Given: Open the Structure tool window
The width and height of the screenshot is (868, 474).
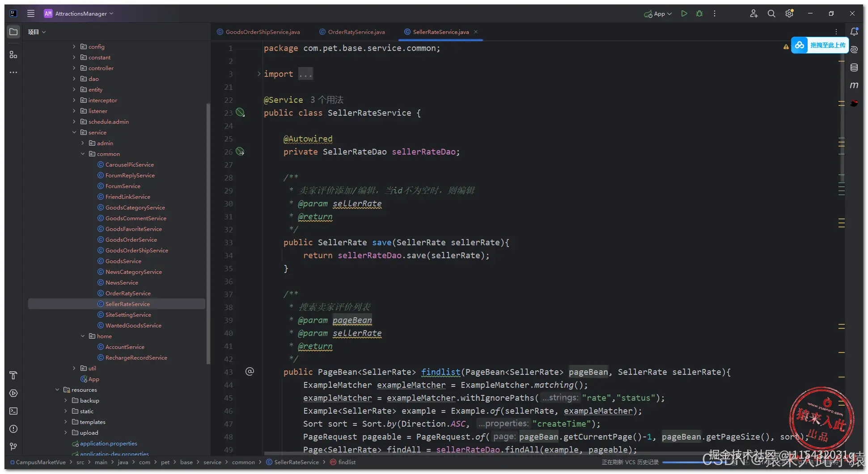Looking at the screenshot, I should click(x=13, y=55).
